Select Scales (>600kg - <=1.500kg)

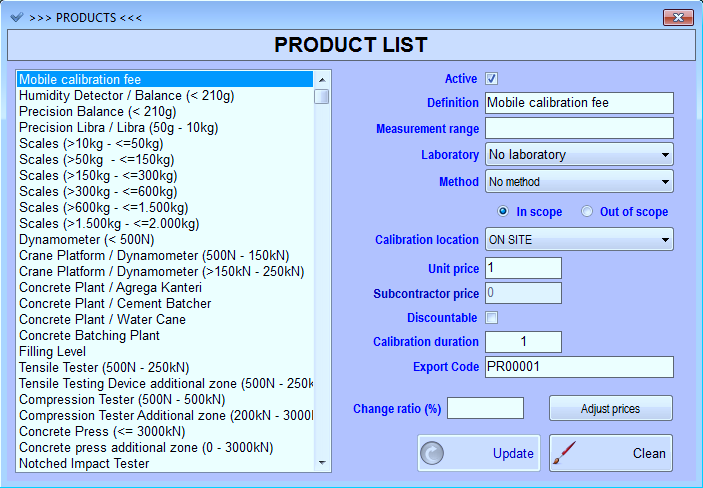(x=165, y=208)
